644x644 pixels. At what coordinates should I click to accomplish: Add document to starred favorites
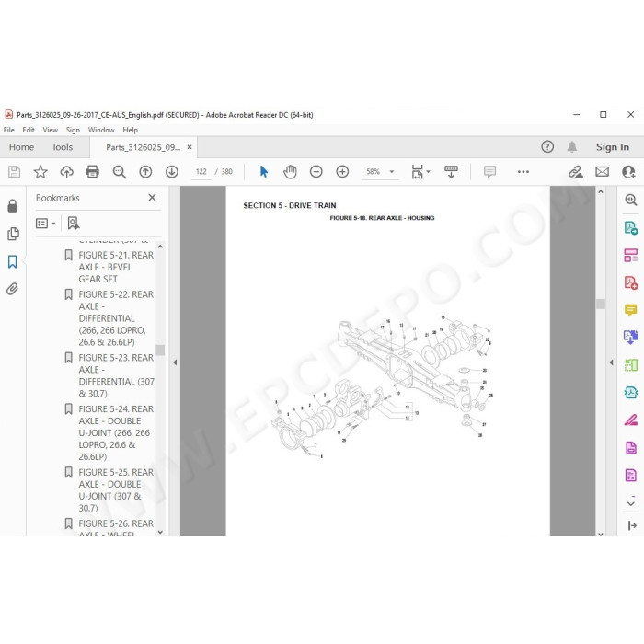(40, 172)
